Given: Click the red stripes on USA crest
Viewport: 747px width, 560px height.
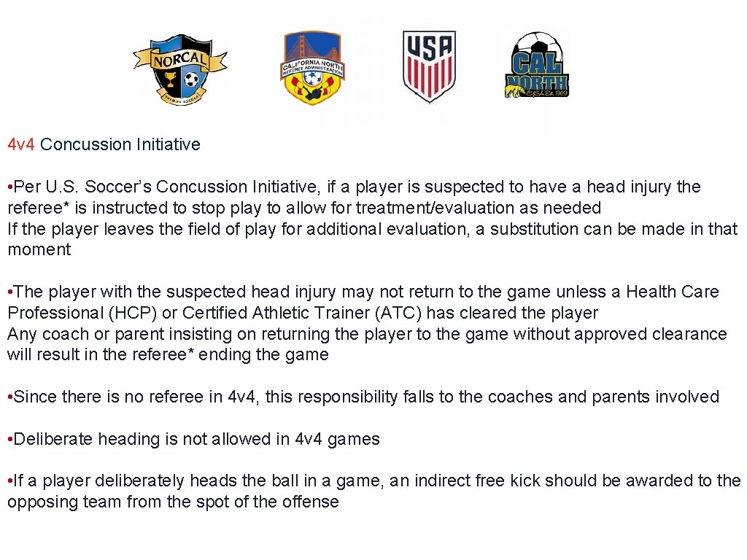Looking at the screenshot, I should tap(429, 78).
